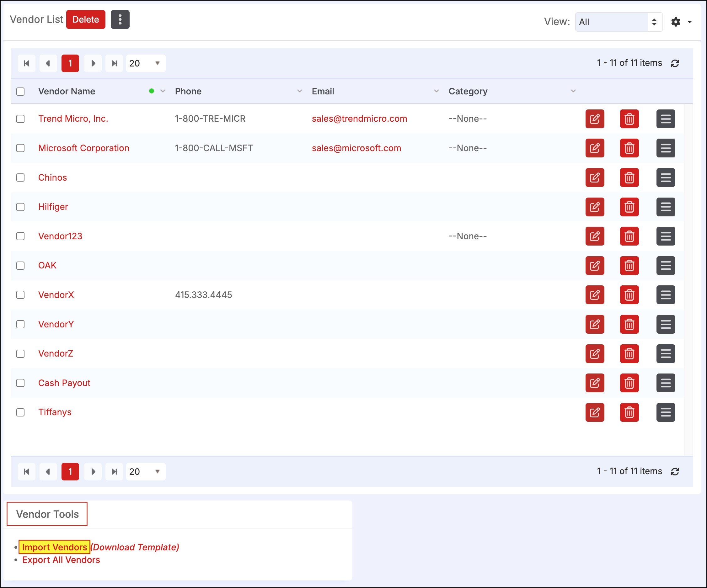Sort by the Phone column header
Screen dimensions: 707x588
coord(188,91)
